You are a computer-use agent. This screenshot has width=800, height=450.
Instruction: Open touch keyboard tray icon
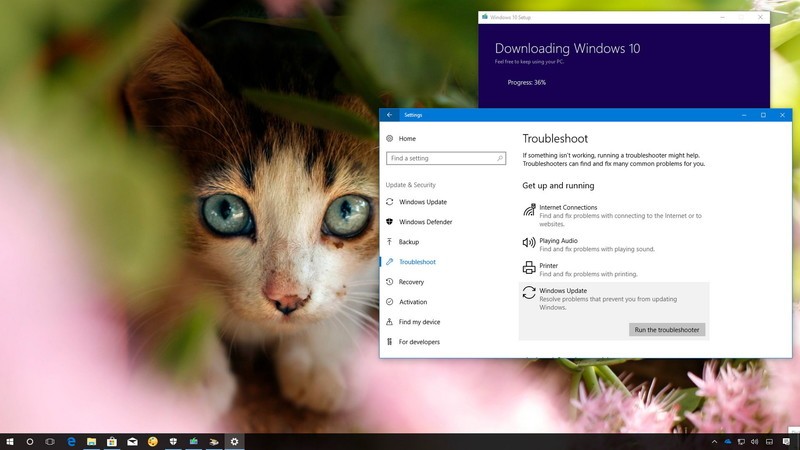[x=769, y=442]
